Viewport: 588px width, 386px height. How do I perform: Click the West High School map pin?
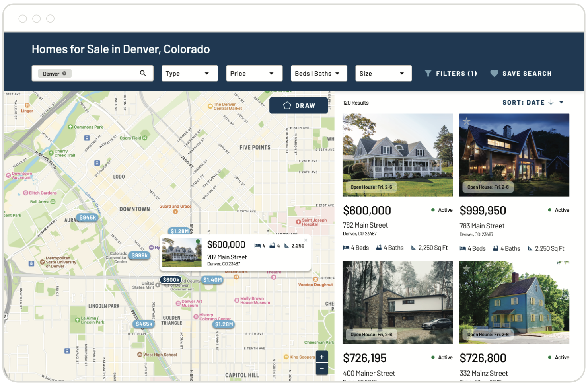[x=140, y=355]
